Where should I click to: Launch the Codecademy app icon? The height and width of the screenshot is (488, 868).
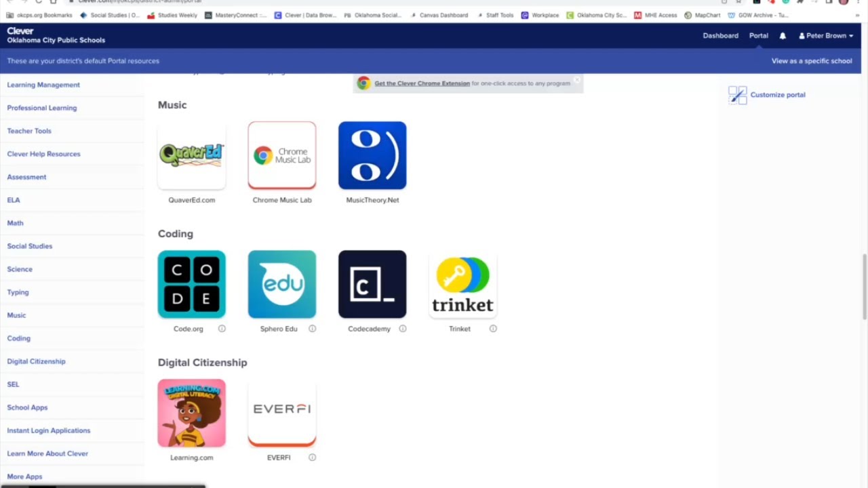372,284
